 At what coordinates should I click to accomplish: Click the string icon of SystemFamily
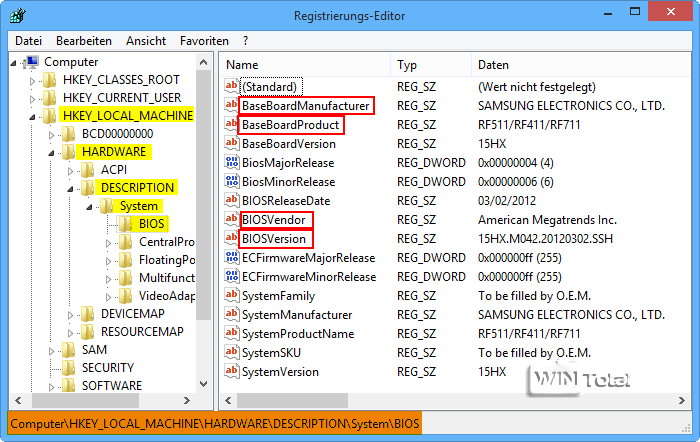231,295
